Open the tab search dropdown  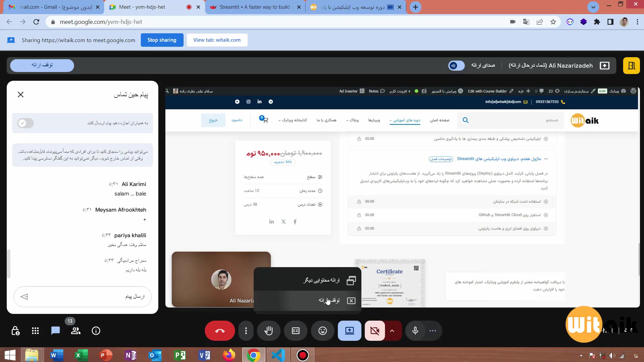click(x=593, y=7)
